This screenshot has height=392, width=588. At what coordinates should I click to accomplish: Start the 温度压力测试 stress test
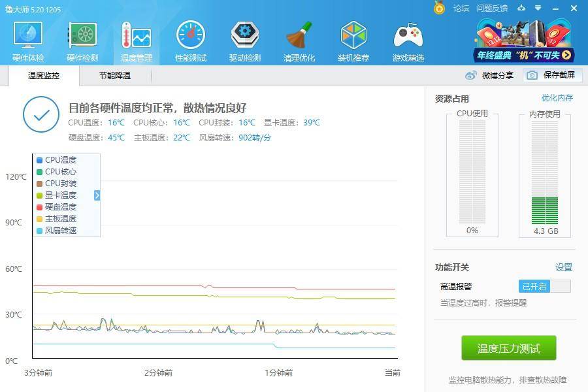(508, 348)
